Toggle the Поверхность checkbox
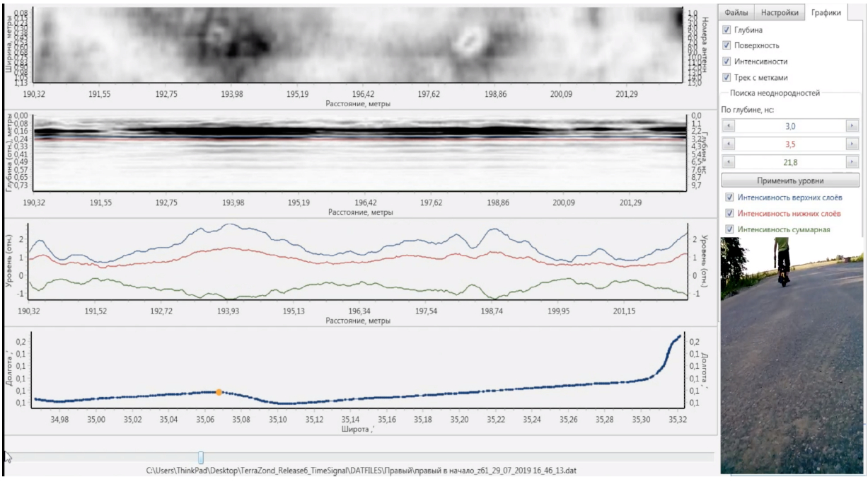The height and width of the screenshot is (482, 868). coord(727,46)
